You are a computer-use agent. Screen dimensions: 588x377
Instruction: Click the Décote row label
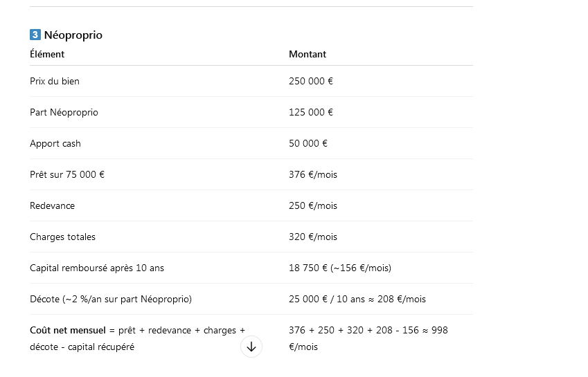(x=111, y=299)
